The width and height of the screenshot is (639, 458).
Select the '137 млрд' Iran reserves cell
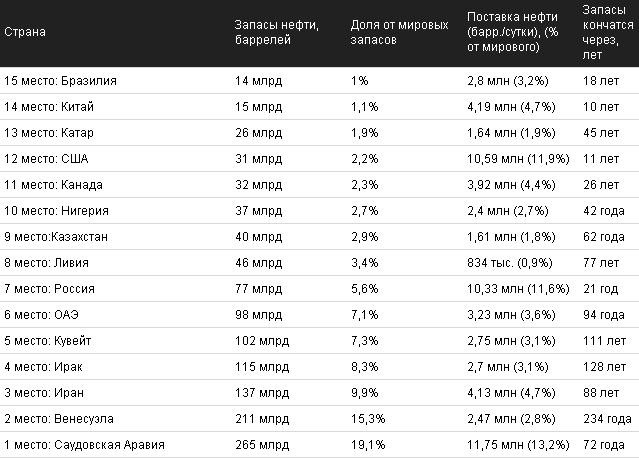[262, 393]
